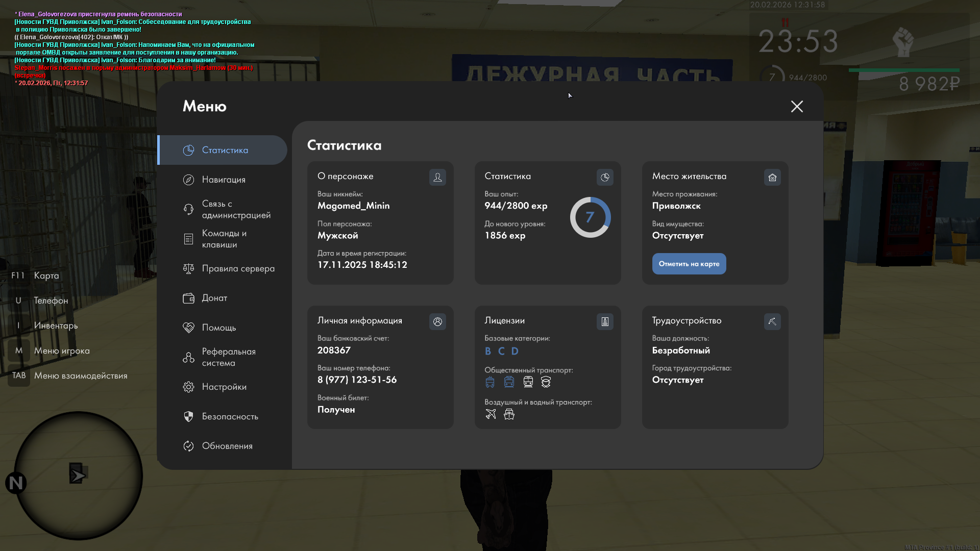Viewport: 980px width, 551px height.
Task: Open the Правила сервера section
Action: click(x=237, y=268)
